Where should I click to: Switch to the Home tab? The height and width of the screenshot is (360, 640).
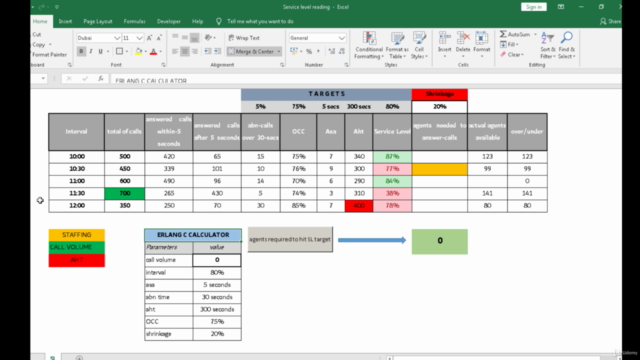(40, 21)
